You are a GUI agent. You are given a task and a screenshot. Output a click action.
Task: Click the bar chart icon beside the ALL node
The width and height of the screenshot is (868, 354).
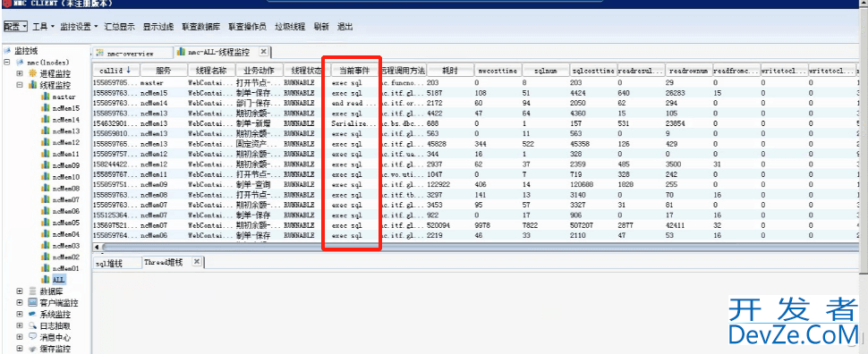coord(46,279)
